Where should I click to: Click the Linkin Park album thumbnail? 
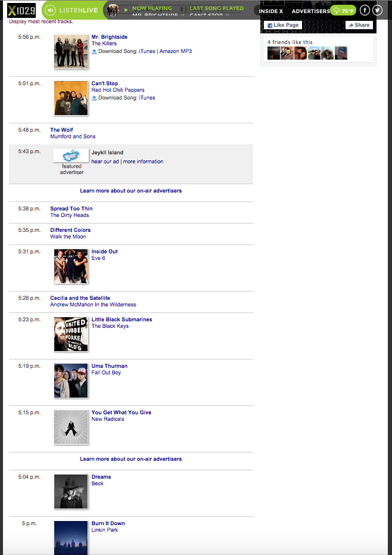[x=71, y=538]
